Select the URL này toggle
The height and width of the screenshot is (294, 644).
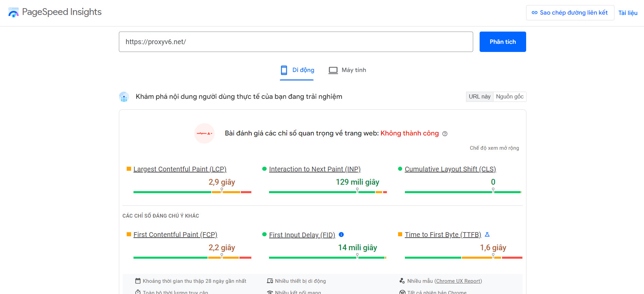[480, 97]
